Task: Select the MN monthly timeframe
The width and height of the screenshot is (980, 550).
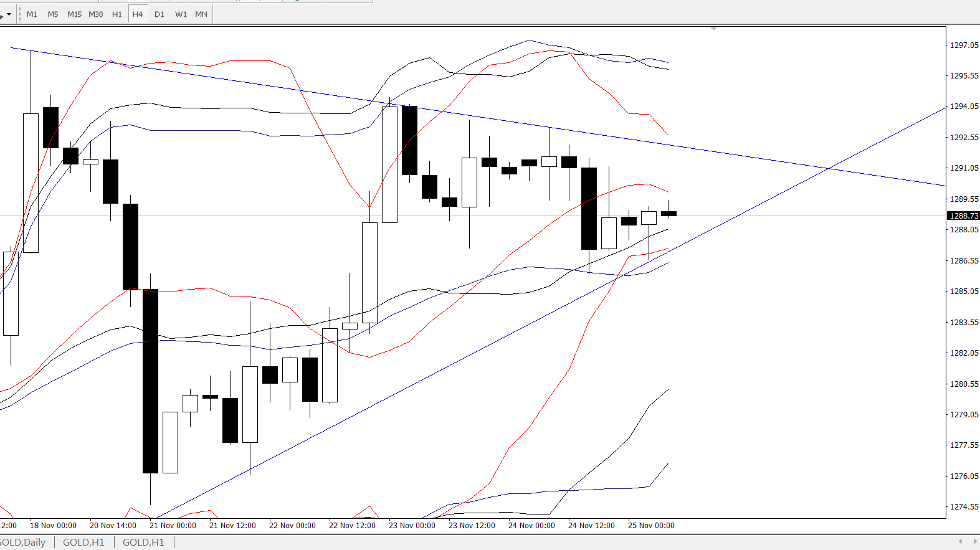Action: [x=201, y=14]
